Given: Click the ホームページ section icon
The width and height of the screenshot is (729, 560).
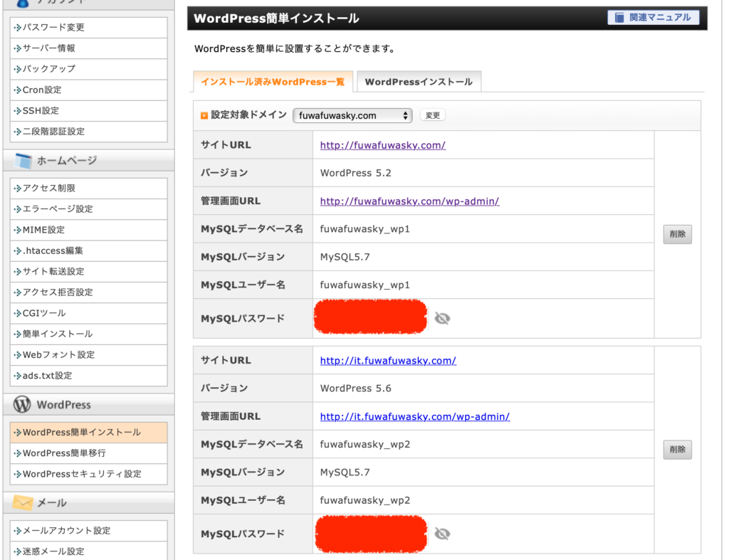Looking at the screenshot, I should (23, 161).
